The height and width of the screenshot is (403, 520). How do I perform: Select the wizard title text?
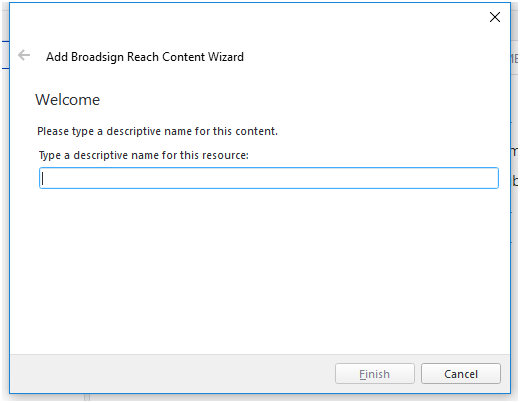(145, 57)
